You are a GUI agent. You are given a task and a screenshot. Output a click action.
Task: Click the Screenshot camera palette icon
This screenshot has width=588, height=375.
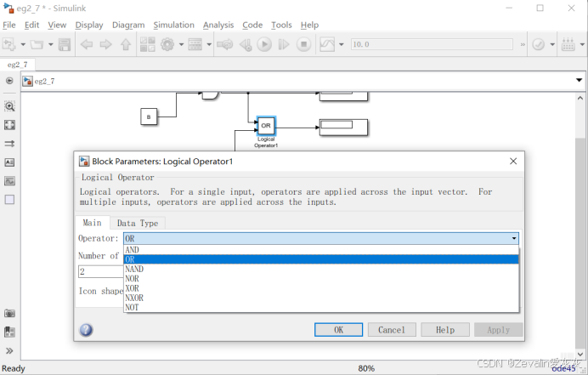point(9,313)
